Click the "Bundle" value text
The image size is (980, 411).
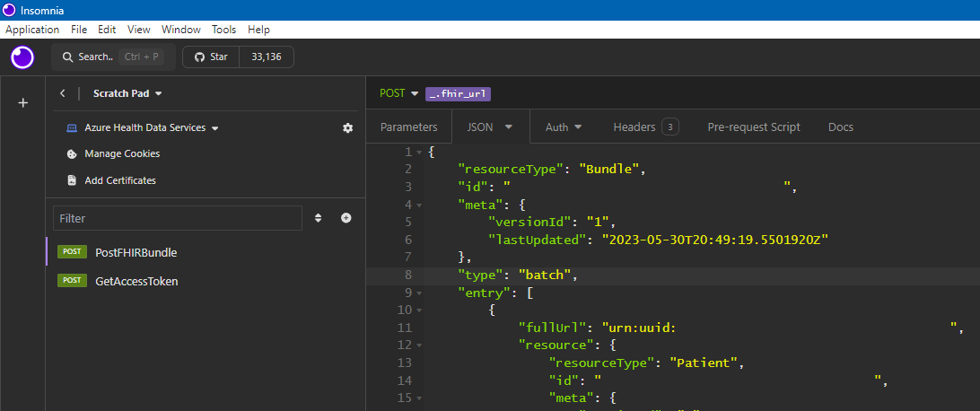[x=609, y=170]
